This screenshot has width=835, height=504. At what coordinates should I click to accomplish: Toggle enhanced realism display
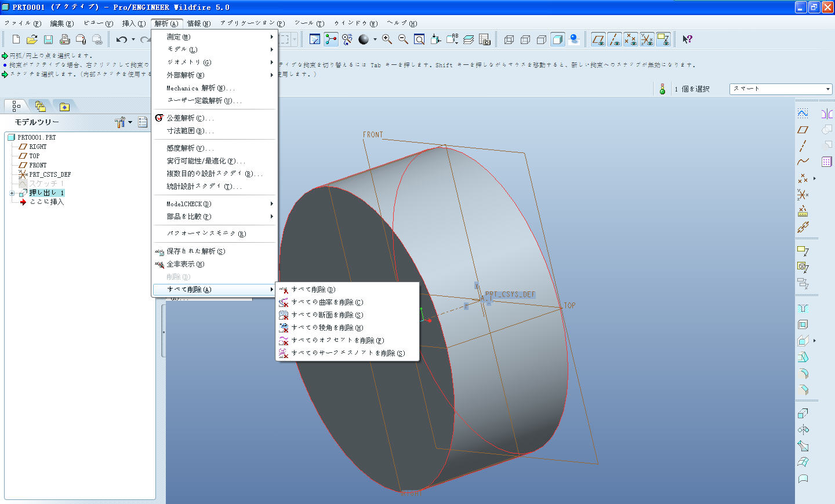click(574, 39)
